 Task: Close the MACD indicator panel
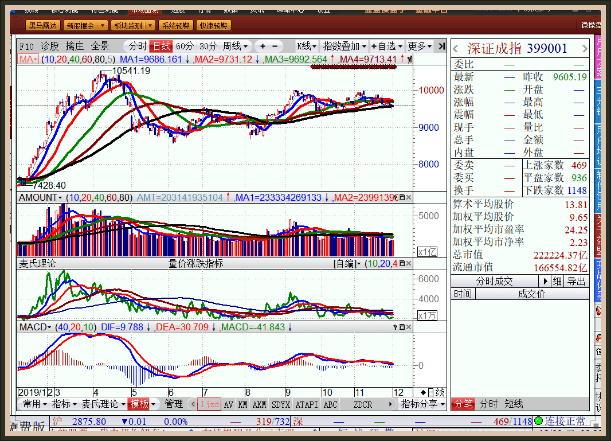tap(409, 327)
